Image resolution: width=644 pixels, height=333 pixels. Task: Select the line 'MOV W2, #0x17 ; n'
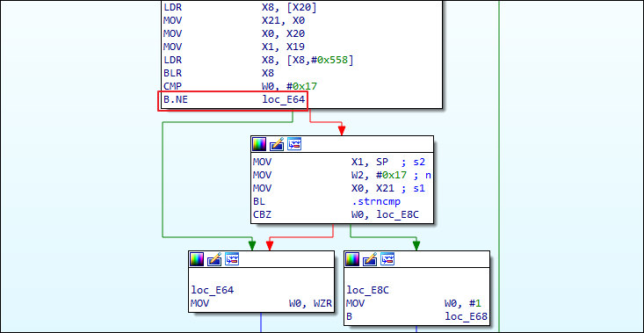coord(342,175)
